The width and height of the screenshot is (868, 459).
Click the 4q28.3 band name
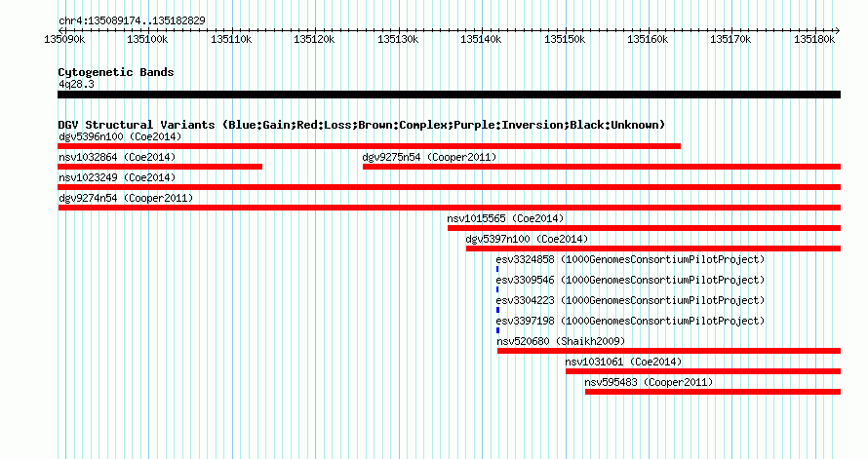76,84
